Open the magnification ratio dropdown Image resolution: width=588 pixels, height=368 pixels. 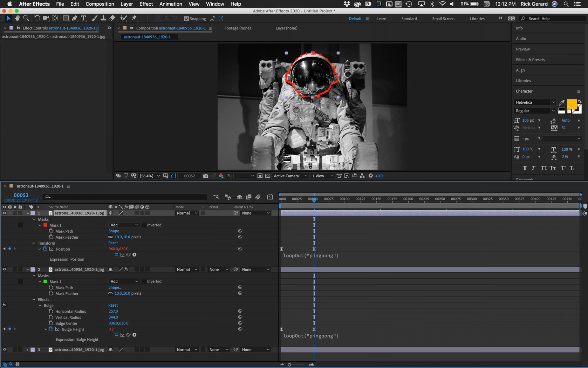(x=149, y=176)
